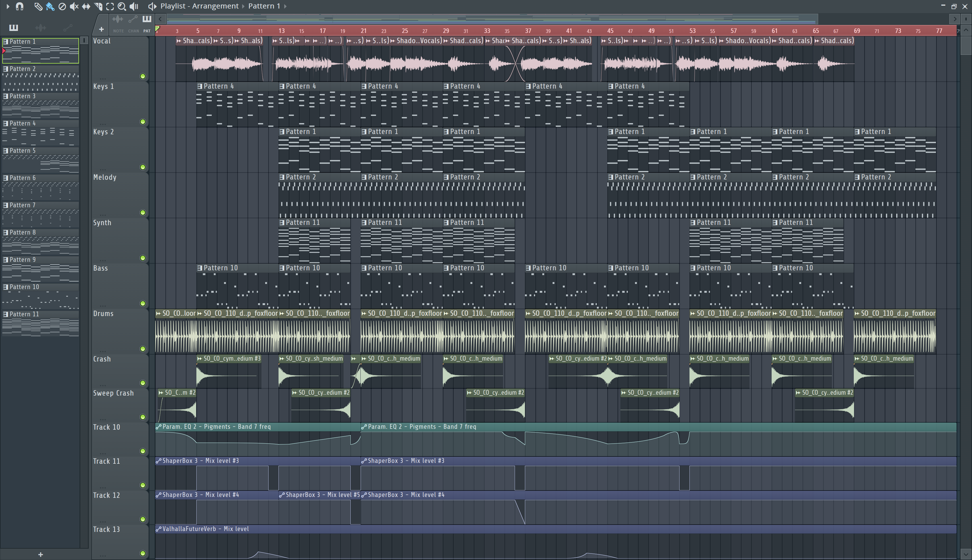Mute the Synth track

[143, 258]
